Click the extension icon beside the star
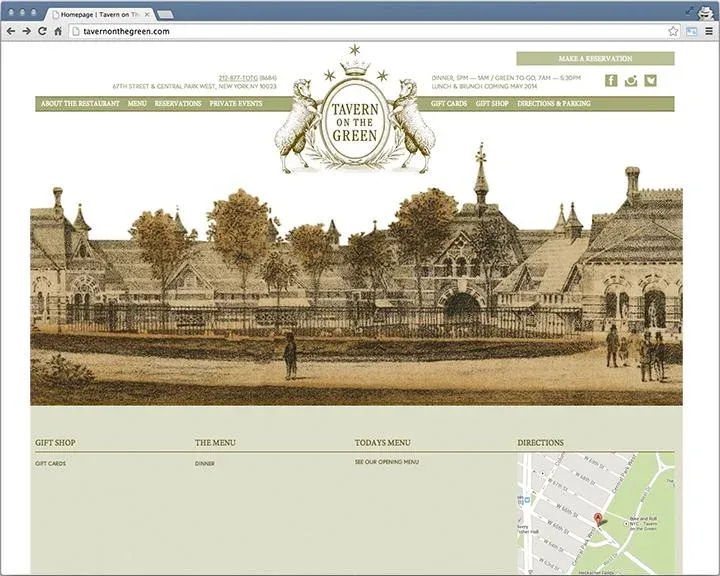 (x=692, y=31)
